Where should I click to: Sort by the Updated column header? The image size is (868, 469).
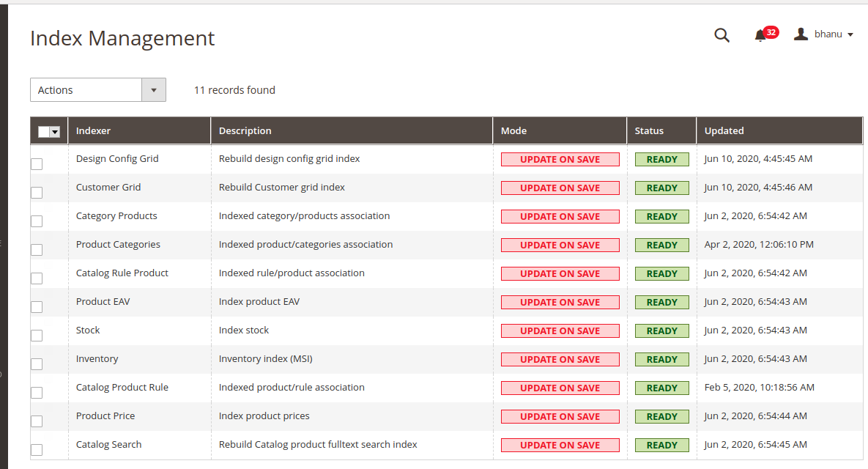[x=724, y=130]
